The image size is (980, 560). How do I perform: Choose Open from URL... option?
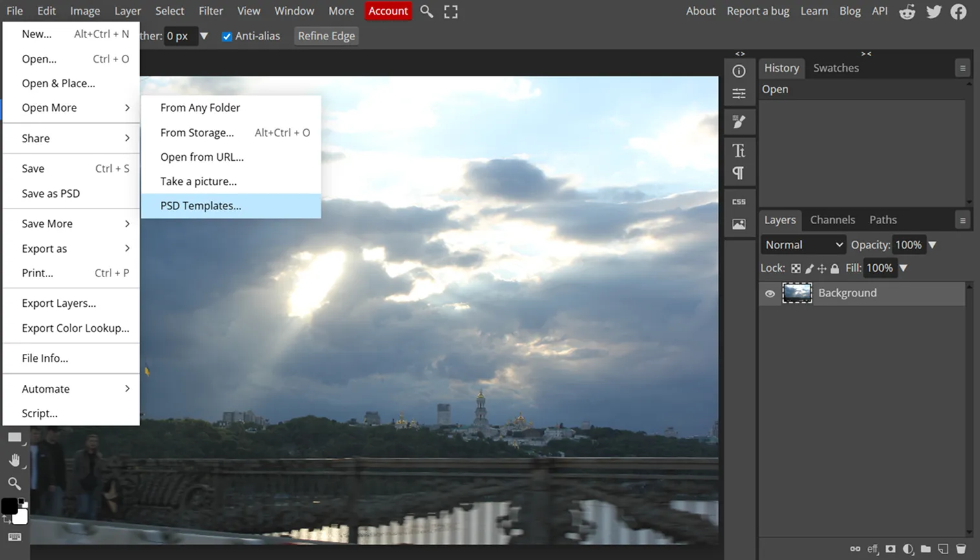231,157
